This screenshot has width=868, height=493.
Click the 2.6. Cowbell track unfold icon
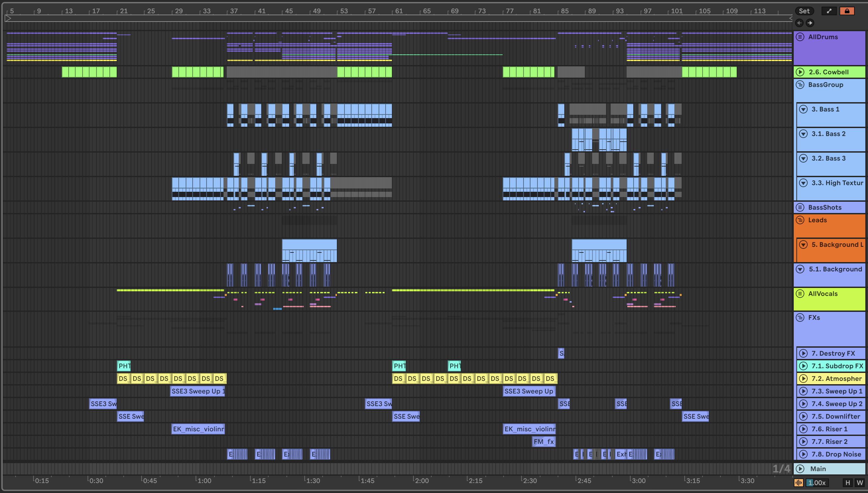[800, 72]
